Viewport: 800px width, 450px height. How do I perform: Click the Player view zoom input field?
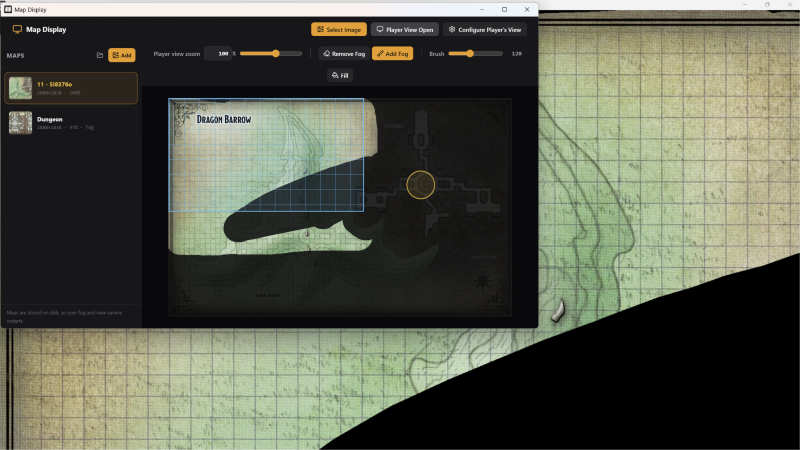coord(218,54)
